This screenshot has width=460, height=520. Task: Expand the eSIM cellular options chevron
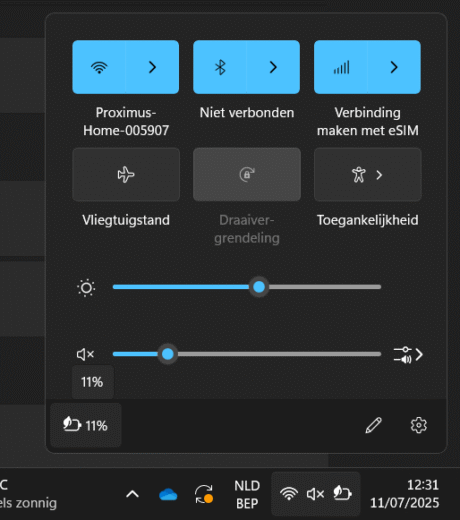[394, 67]
